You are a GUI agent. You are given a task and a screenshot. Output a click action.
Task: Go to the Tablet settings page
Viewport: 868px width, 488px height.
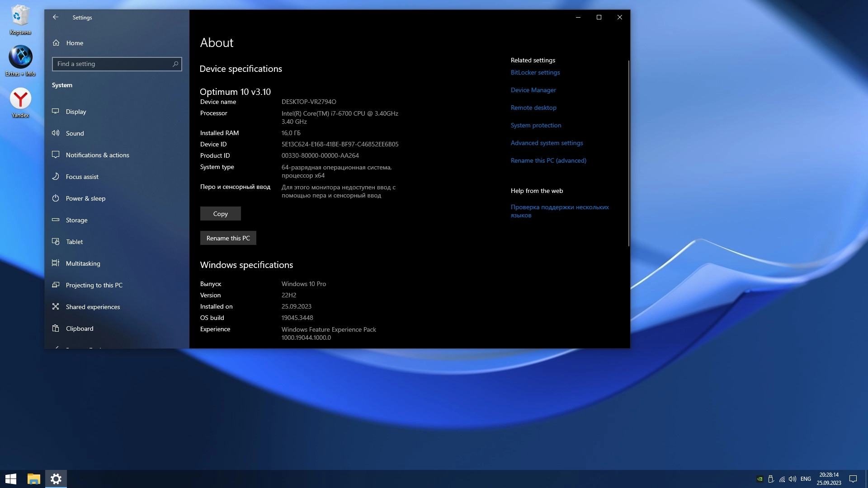(x=74, y=242)
